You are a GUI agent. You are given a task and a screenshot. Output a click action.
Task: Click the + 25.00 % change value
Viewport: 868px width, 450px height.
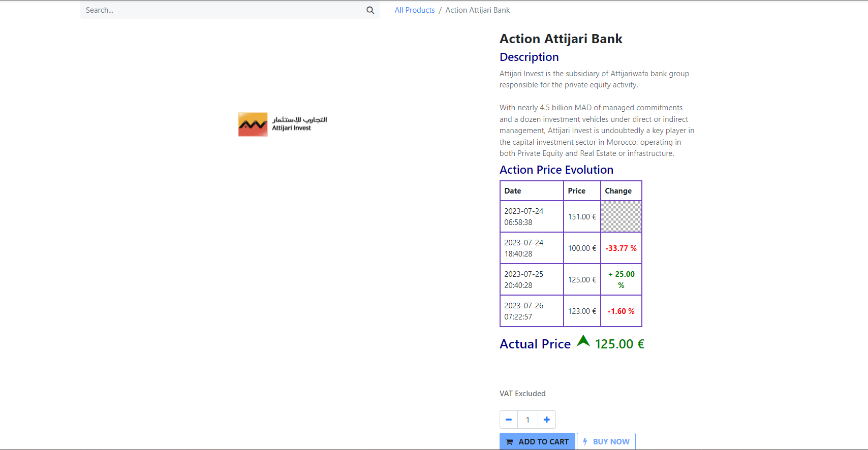[621, 280]
